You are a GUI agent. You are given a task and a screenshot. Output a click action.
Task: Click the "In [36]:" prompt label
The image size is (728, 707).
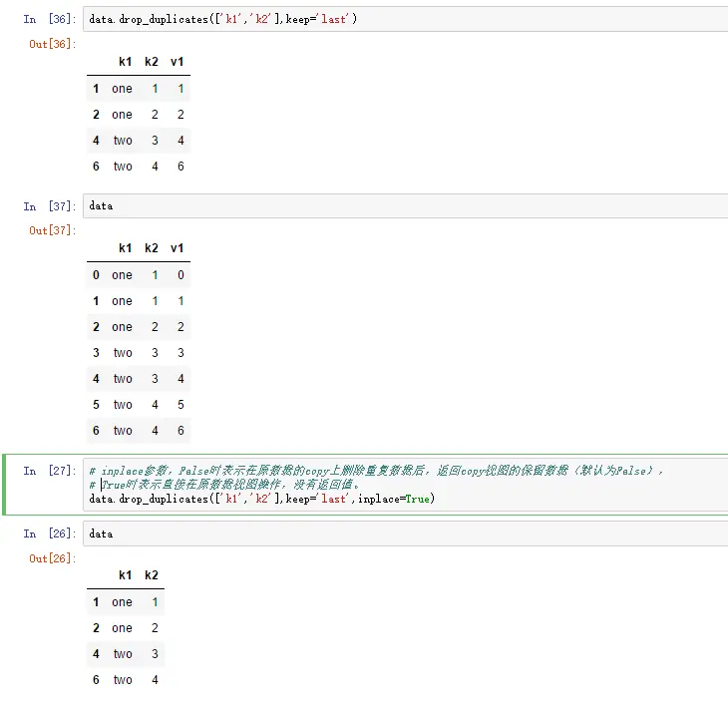[49, 19]
